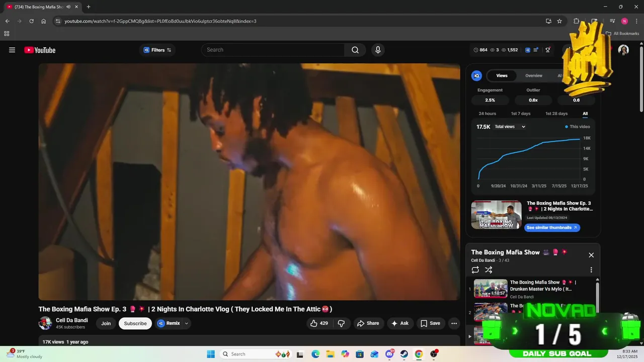Image resolution: width=644 pixels, height=362 pixels.
Task: Open All Bookmarks folder
Action: 622,34
